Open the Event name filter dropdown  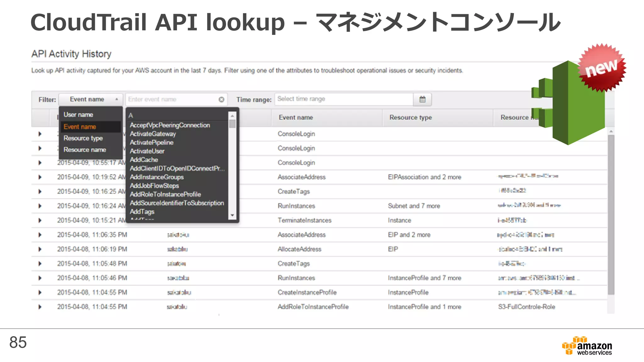tap(91, 99)
